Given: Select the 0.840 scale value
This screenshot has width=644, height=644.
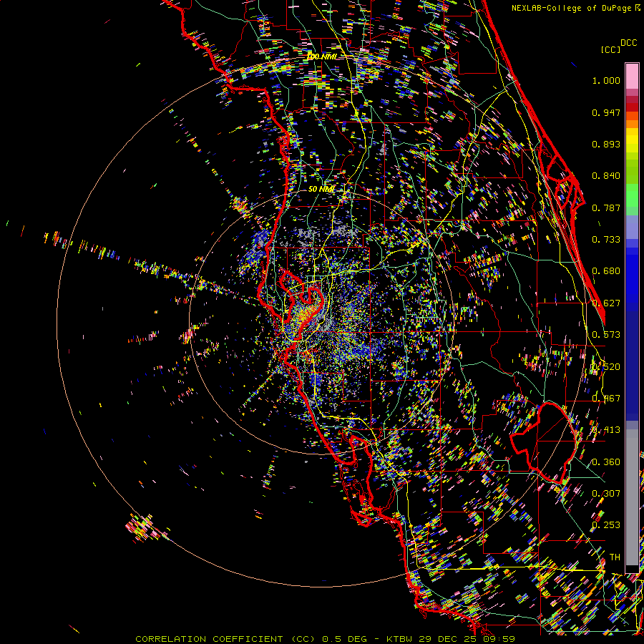Looking at the screenshot, I should (606, 176).
